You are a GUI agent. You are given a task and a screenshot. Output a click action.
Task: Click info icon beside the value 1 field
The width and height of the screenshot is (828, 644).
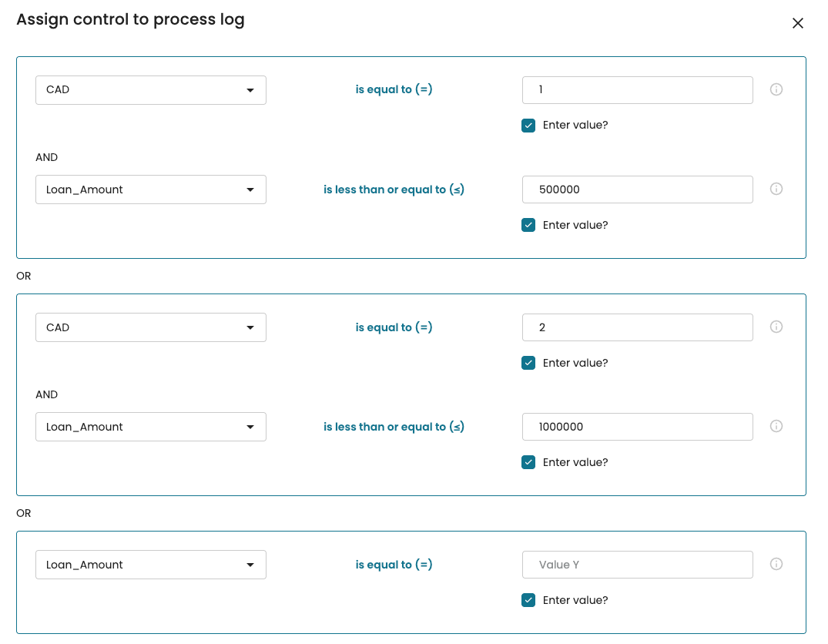pyautogui.click(x=776, y=89)
